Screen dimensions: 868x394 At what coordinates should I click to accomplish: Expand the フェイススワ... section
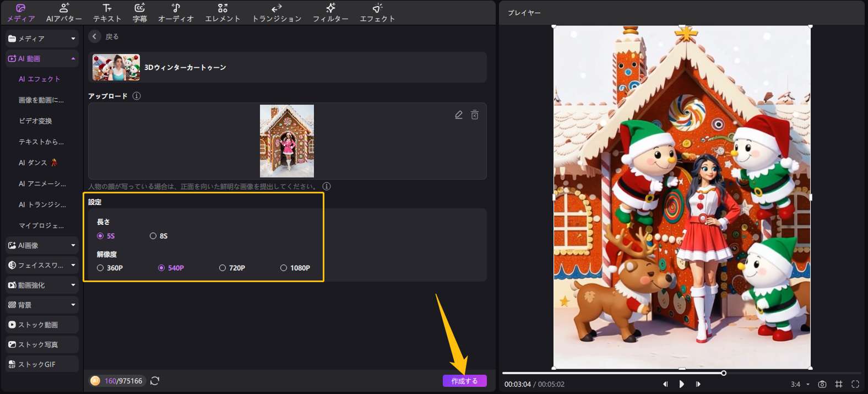point(42,265)
